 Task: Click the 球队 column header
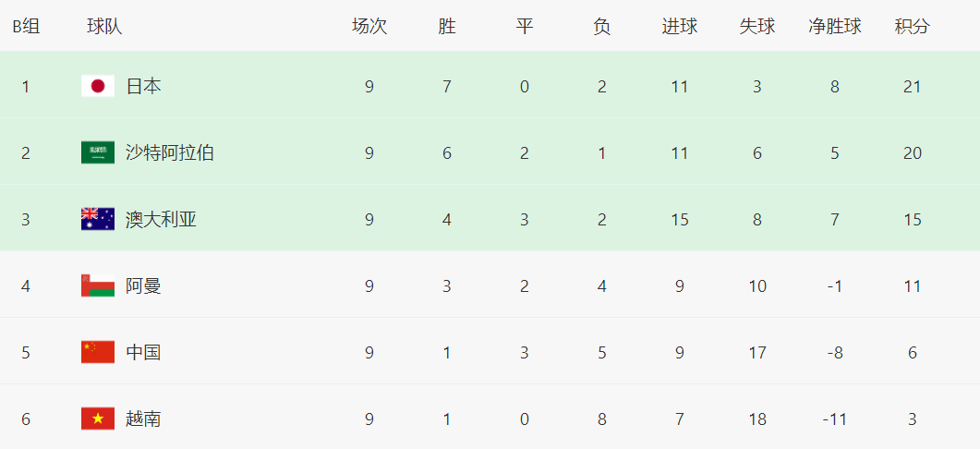point(104,27)
